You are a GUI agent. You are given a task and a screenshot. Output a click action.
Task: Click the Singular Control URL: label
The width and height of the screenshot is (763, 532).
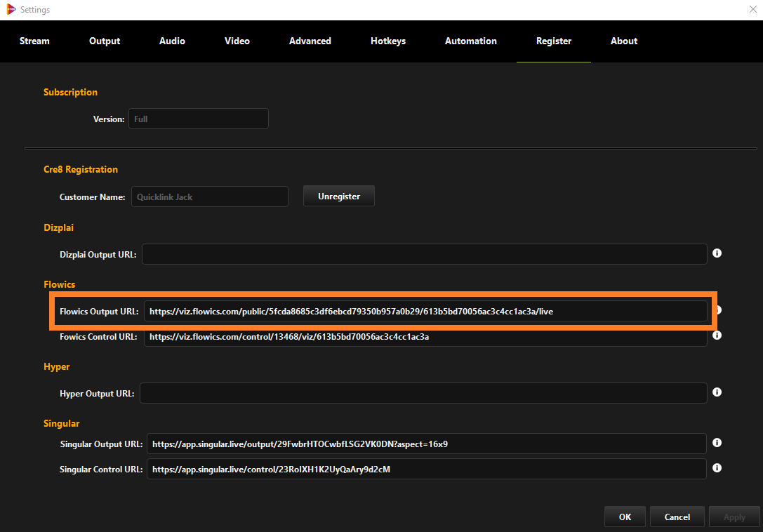pyautogui.click(x=101, y=470)
